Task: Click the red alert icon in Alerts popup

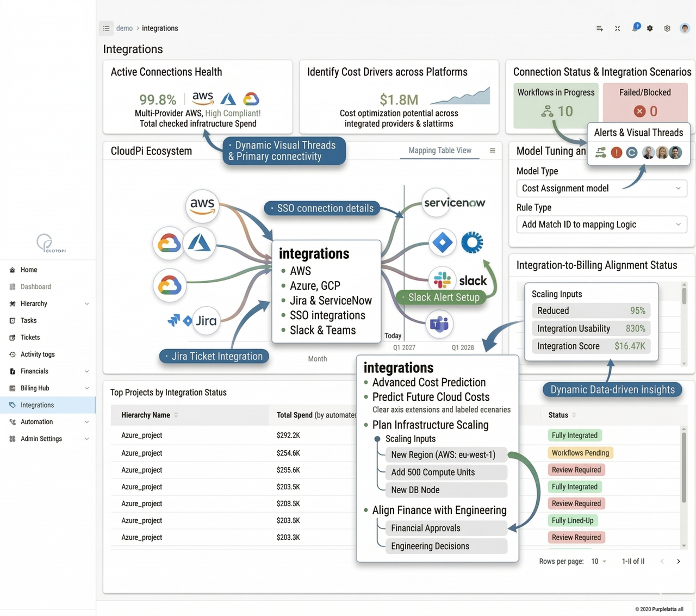Action: pos(616,153)
